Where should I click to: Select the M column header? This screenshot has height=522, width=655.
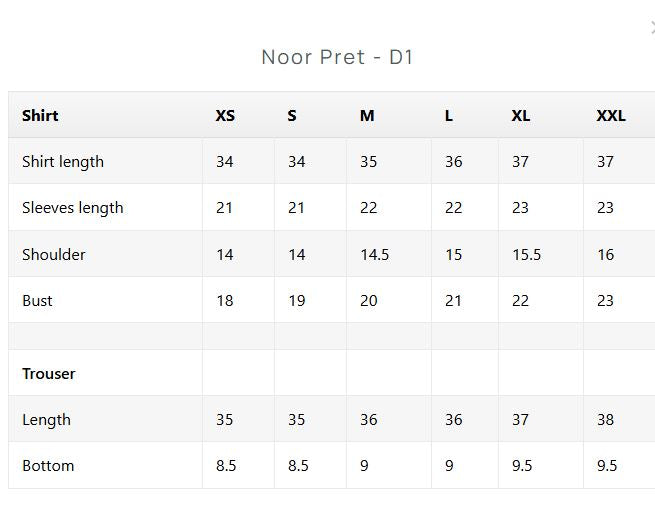[x=367, y=116]
